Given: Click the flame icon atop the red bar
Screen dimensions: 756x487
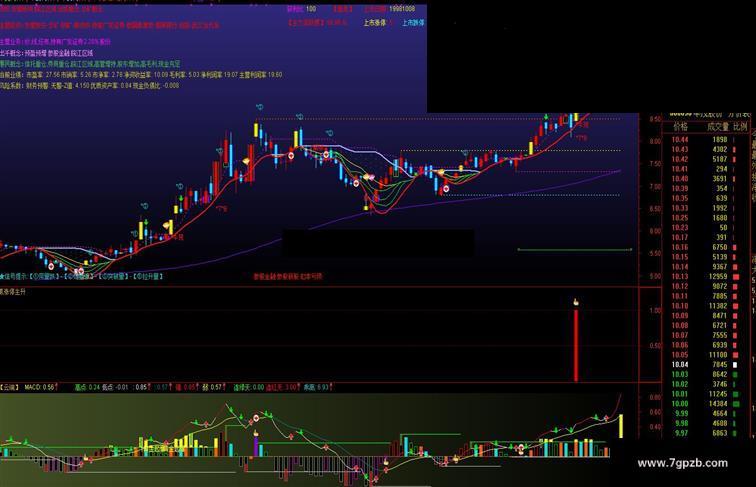Looking at the screenshot, I should pos(576,302).
